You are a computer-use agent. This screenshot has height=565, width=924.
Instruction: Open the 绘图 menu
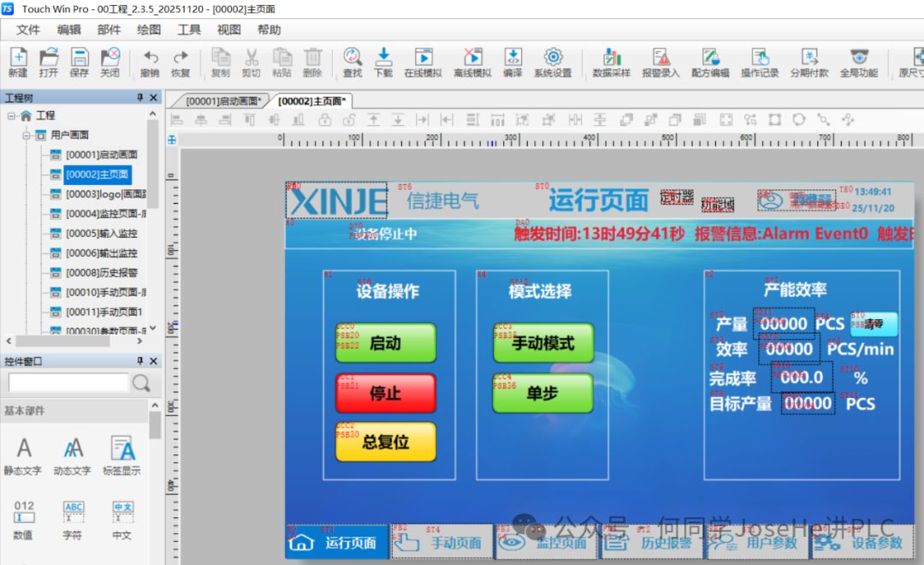pyautogui.click(x=149, y=29)
